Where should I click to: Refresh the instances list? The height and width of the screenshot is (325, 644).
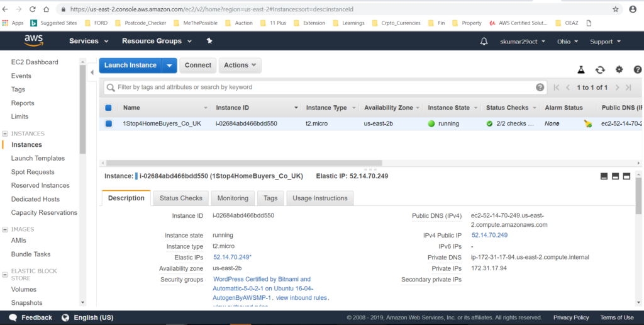(x=600, y=69)
